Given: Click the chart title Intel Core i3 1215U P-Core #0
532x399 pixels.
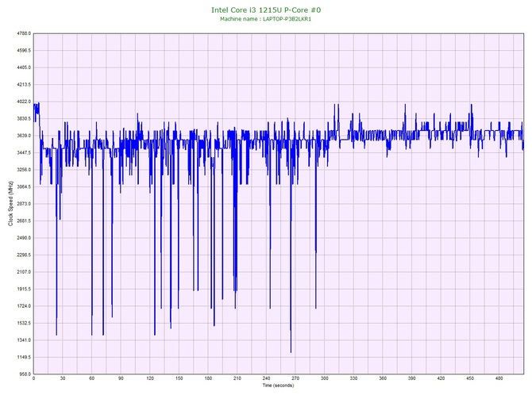Looking at the screenshot, I should [x=266, y=10].
